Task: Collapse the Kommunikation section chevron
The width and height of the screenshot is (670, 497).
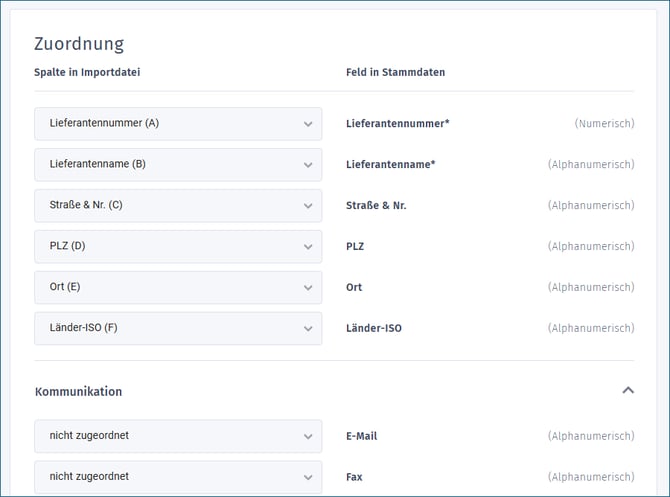Action: (x=627, y=390)
